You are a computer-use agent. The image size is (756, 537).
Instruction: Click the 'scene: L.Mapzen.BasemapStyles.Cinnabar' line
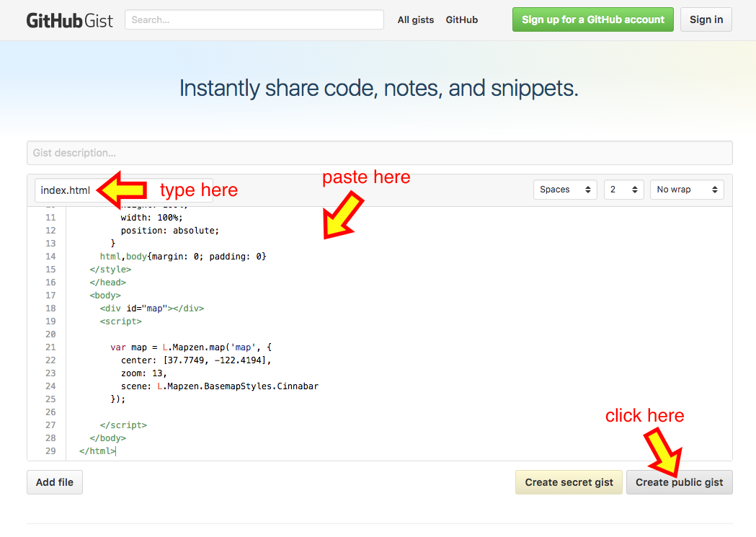[x=219, y=386]
